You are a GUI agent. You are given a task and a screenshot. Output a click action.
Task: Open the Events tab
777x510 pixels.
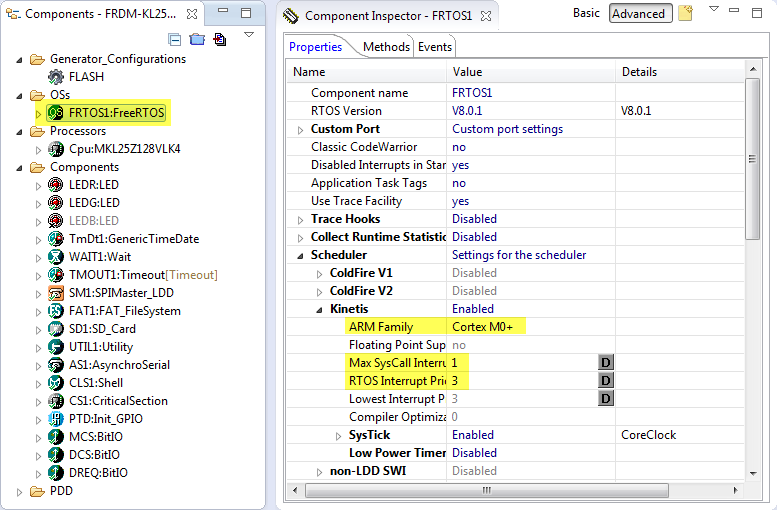click(435, 47)
